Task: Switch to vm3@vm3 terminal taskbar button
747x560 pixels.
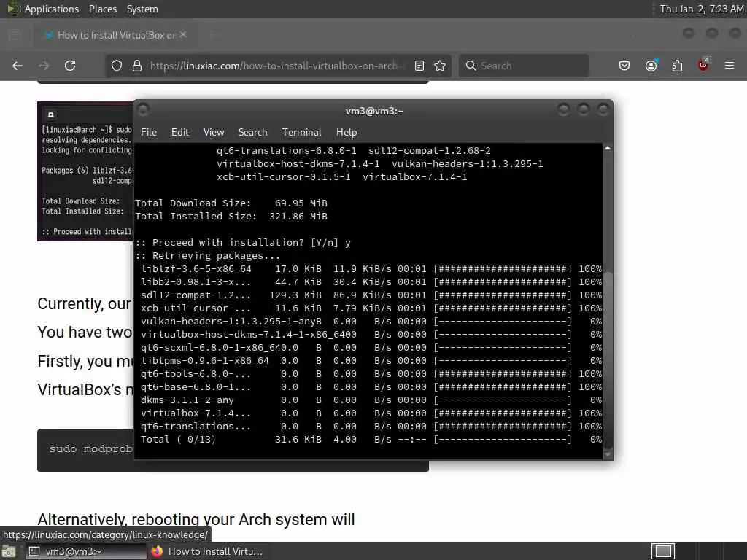Action: (85, 551)
